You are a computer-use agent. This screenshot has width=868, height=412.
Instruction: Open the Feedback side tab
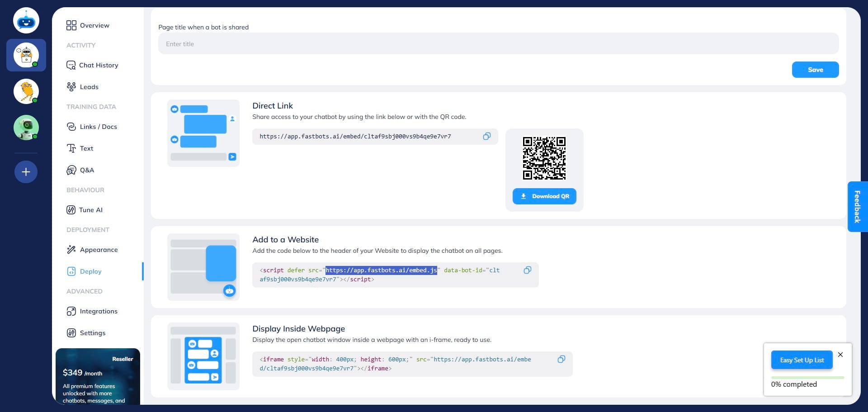857,207
